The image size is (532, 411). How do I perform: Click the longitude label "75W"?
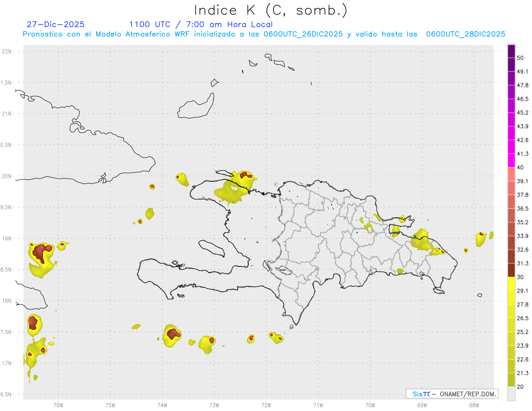point(110,405)
